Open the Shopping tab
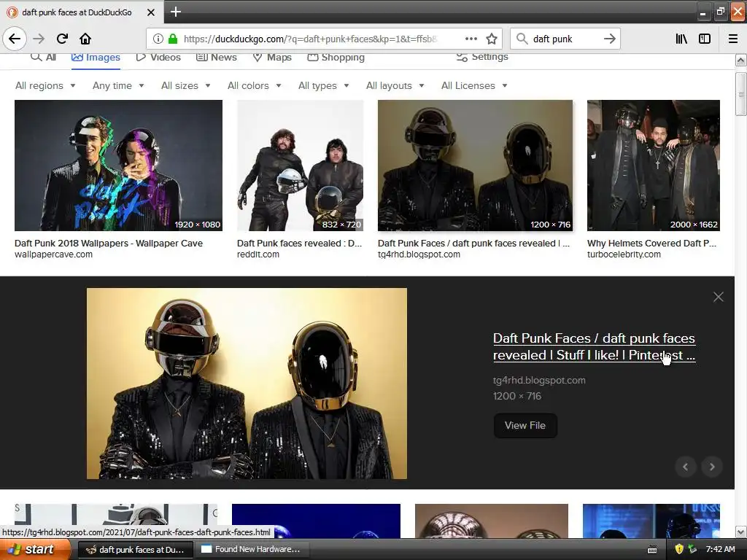Viewport: 747px width, 560px height. (336, 58)
